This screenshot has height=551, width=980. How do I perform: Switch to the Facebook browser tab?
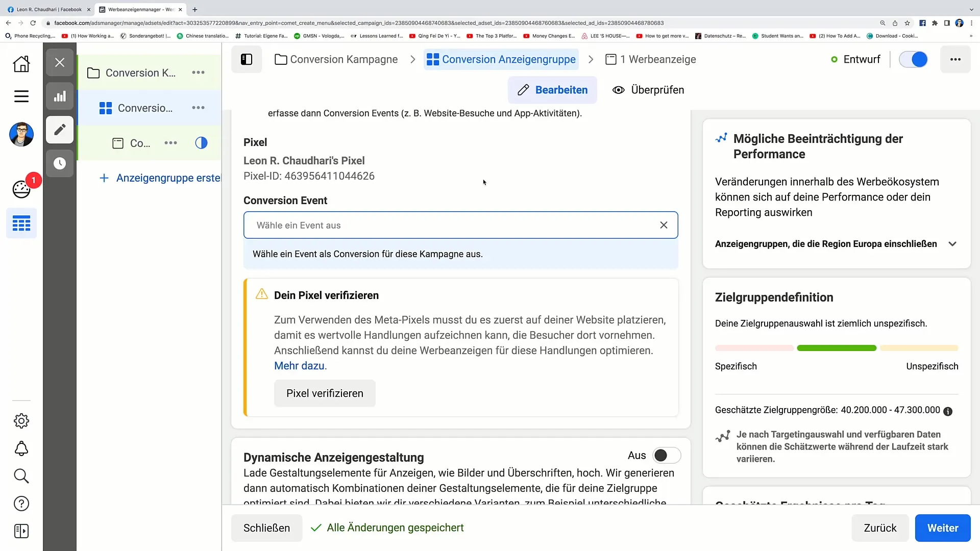pyautogui.click(x=48, y=9)
